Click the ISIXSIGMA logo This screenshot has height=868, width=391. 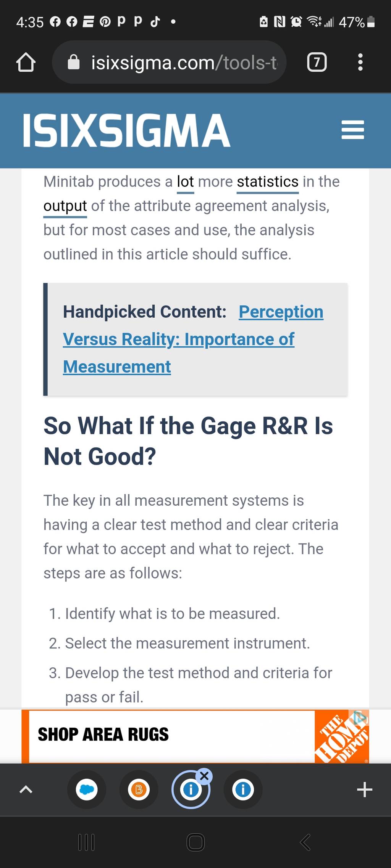[126, 130]
